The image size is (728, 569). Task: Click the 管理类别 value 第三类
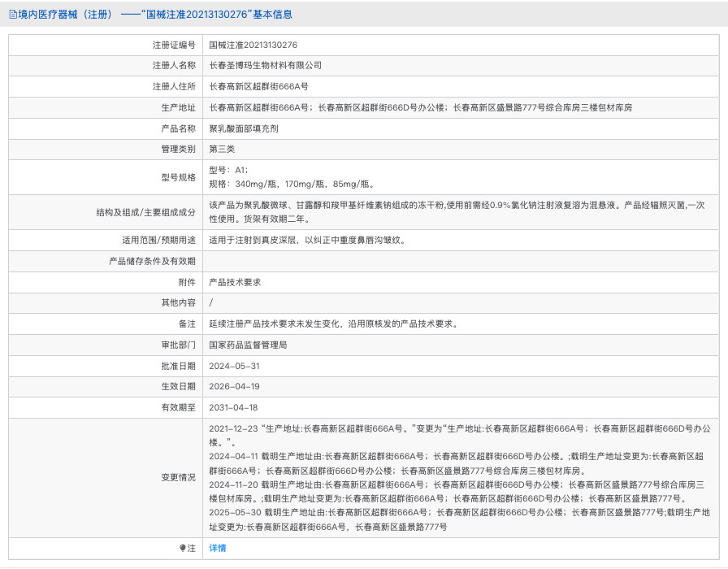[222, 150]
